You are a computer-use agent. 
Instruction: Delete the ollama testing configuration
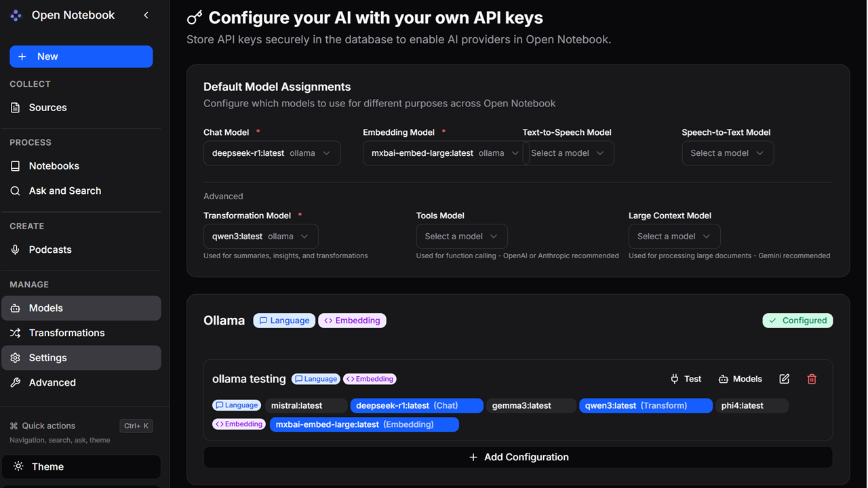812,379
